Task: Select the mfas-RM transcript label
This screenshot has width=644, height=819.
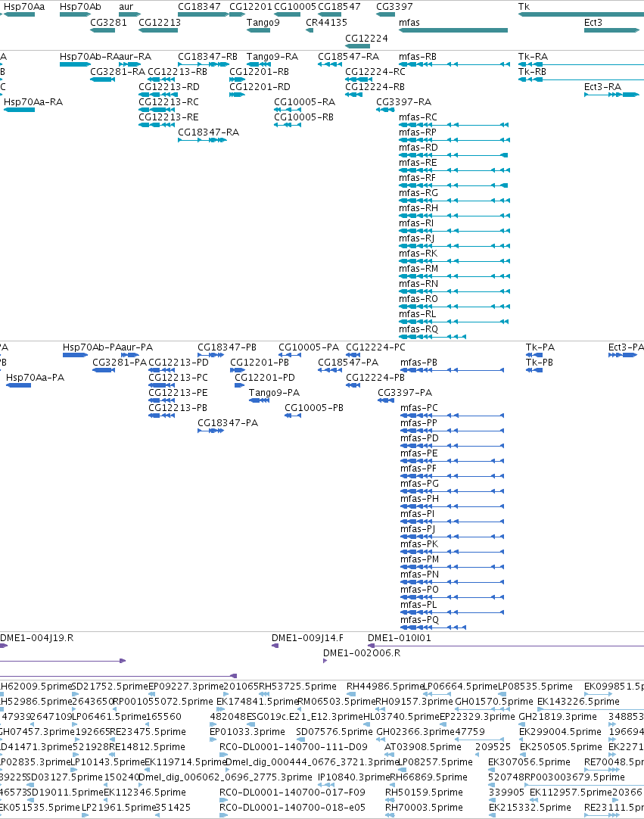Action: point(418,269)
